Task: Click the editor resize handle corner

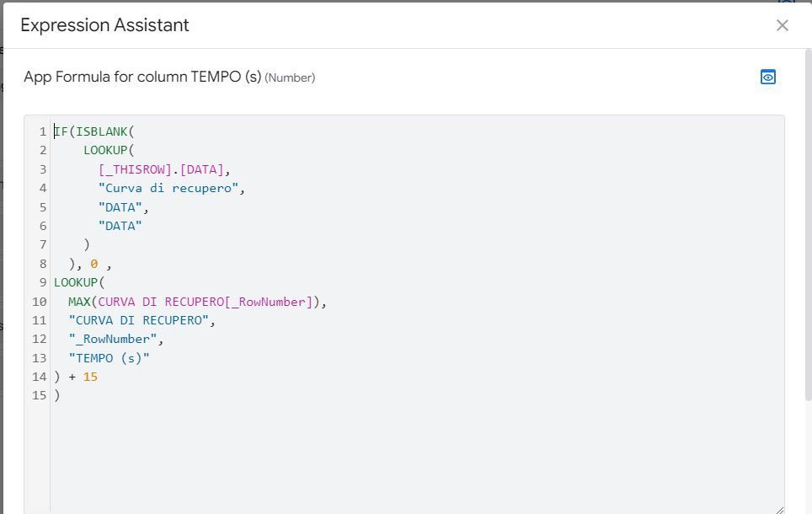Action: [x=779, y=510]
